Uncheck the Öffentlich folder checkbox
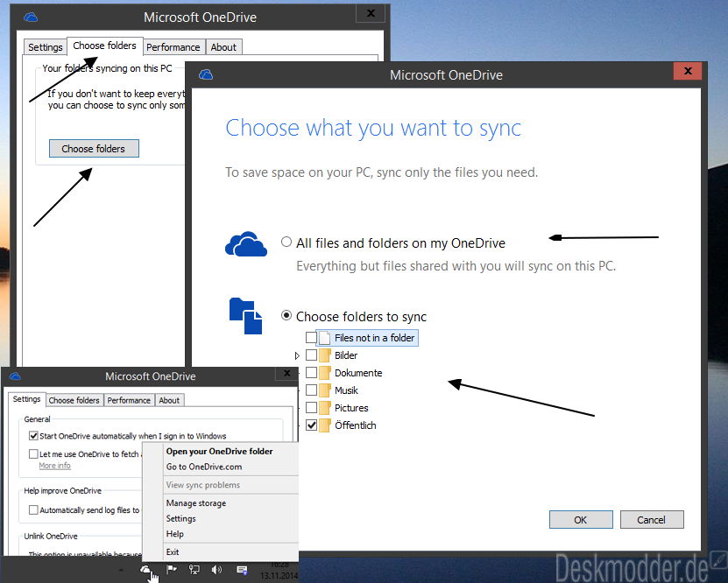The height and width of the screenshot is (583, 728). (x=312, y=425)
